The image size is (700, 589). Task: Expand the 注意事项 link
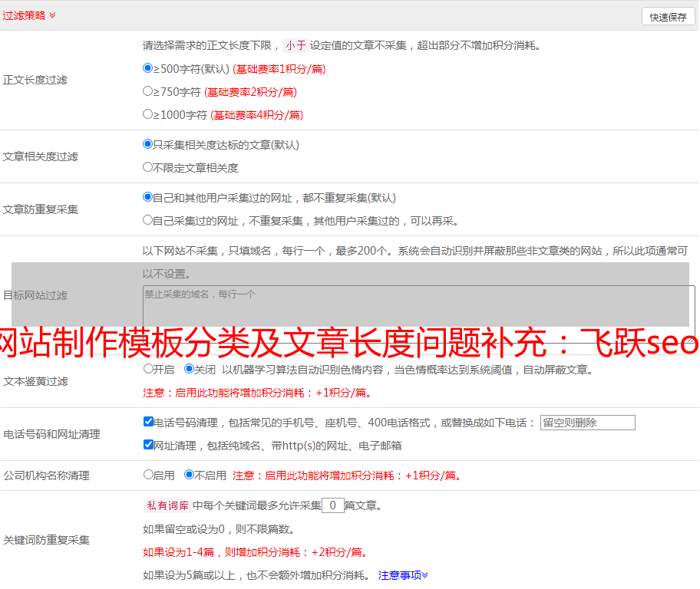pyautogui.click(x=403, y=575)
